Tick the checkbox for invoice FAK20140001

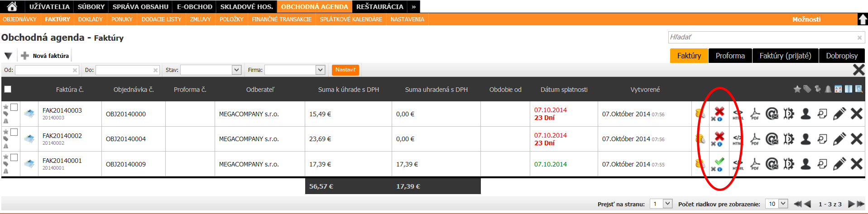(x=14, y=157)
